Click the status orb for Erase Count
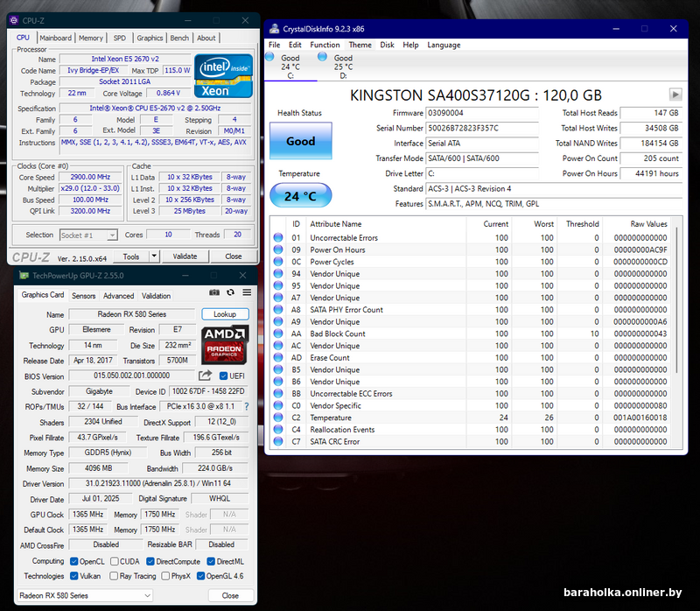This screenshot has height=611, width=700. pos(278,358)
